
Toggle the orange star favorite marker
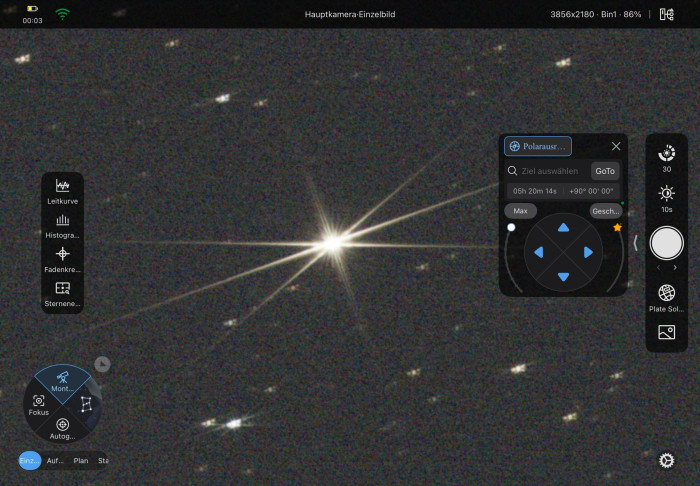pos(617,227)
